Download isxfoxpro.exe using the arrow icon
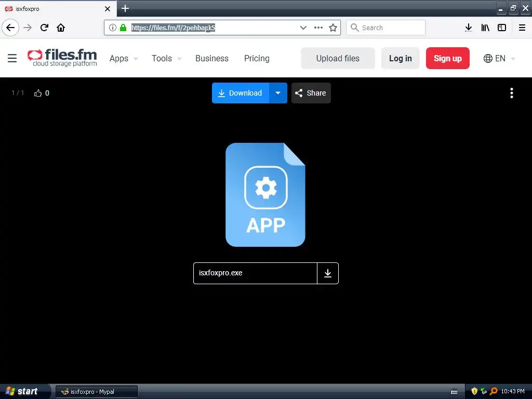The image size is (532, 399). [x=328, y=273]
